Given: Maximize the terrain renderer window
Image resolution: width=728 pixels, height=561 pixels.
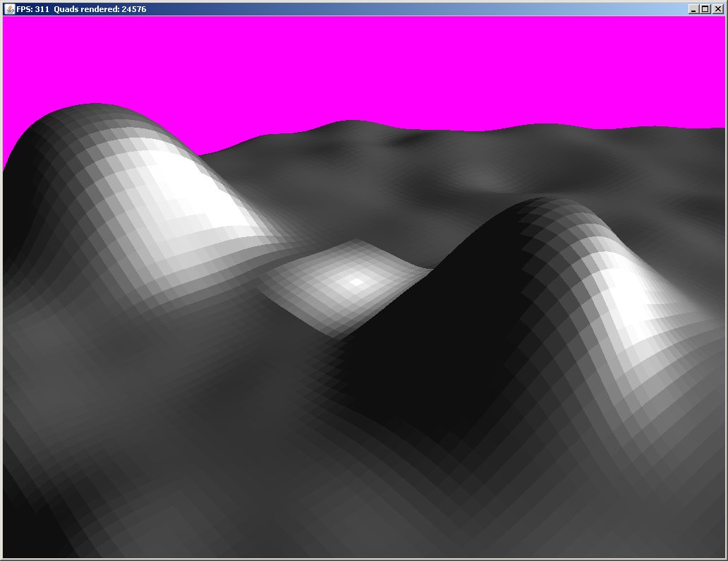Looking at the screenshot, I should click(x=705, y=9).
